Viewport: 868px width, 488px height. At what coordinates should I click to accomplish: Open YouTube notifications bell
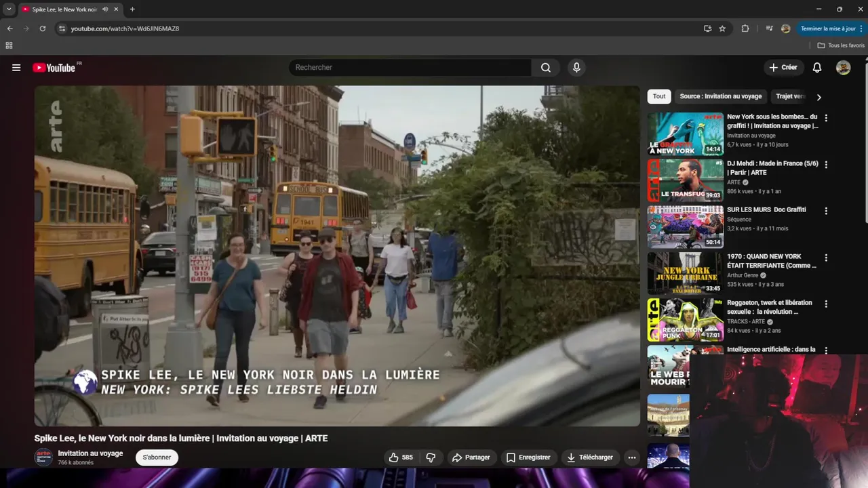pos(817,68)
